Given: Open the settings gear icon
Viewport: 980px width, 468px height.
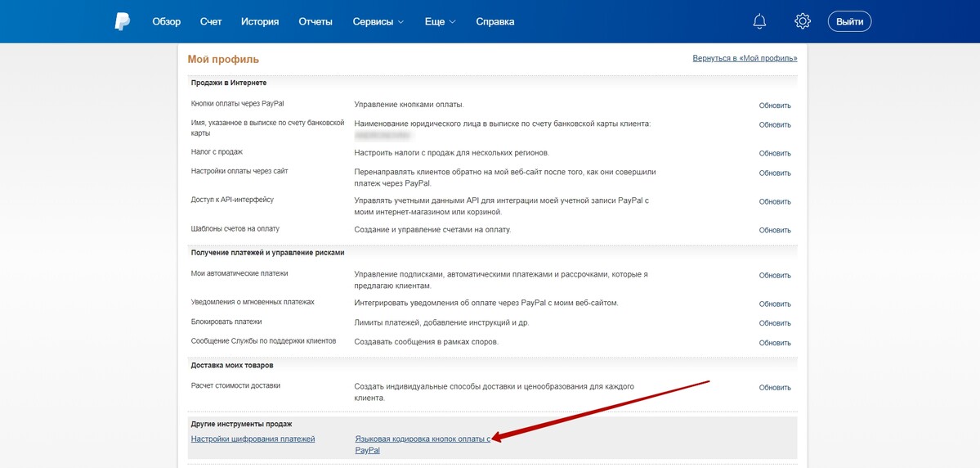Looking at the screenshot, I should click(x=803, y=21).
